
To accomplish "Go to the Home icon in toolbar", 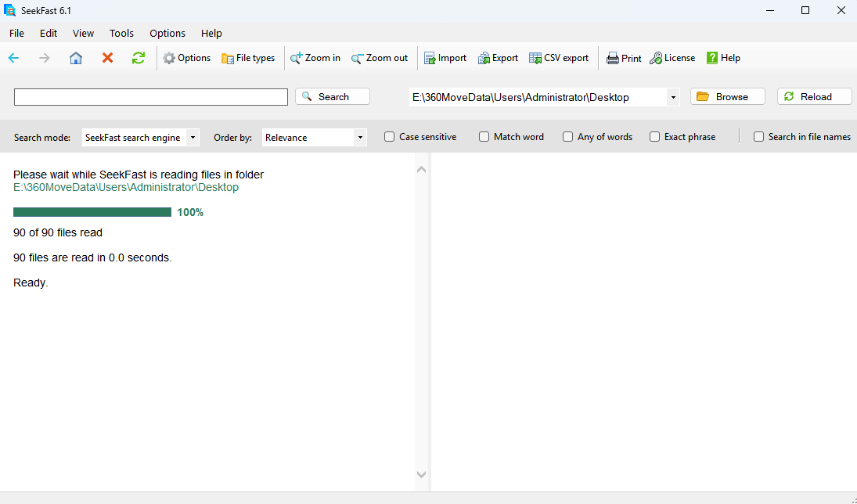I will tap(76, 58).
